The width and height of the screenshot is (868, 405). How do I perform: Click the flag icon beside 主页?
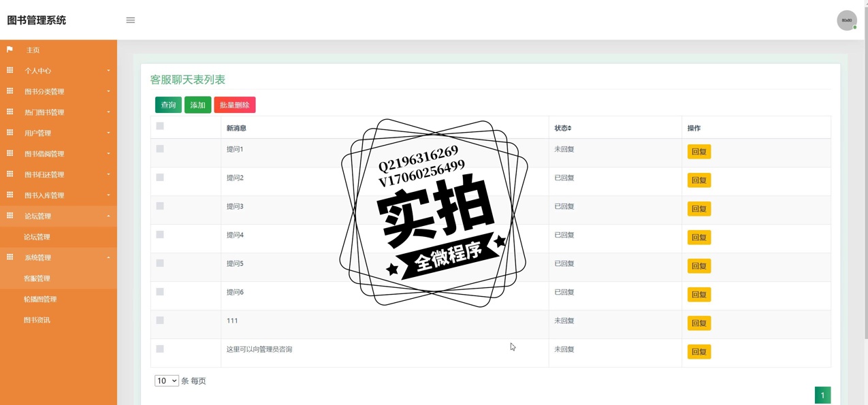pyautogui.click(x=10, y=50)
